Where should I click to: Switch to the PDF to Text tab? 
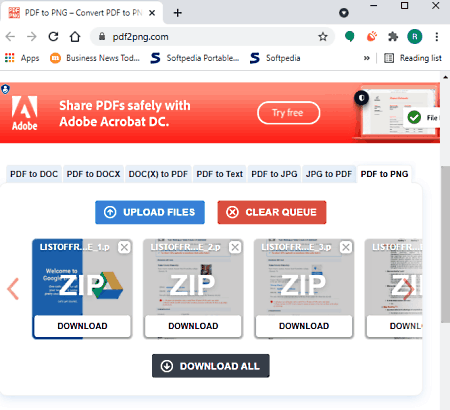219,174
